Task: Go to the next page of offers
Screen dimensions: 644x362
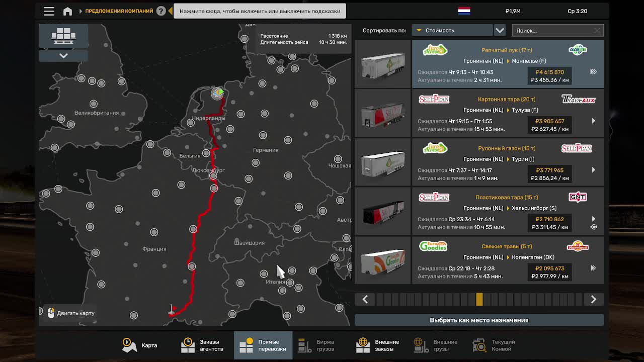Action: pyautogui.click(x=593, y=300)
